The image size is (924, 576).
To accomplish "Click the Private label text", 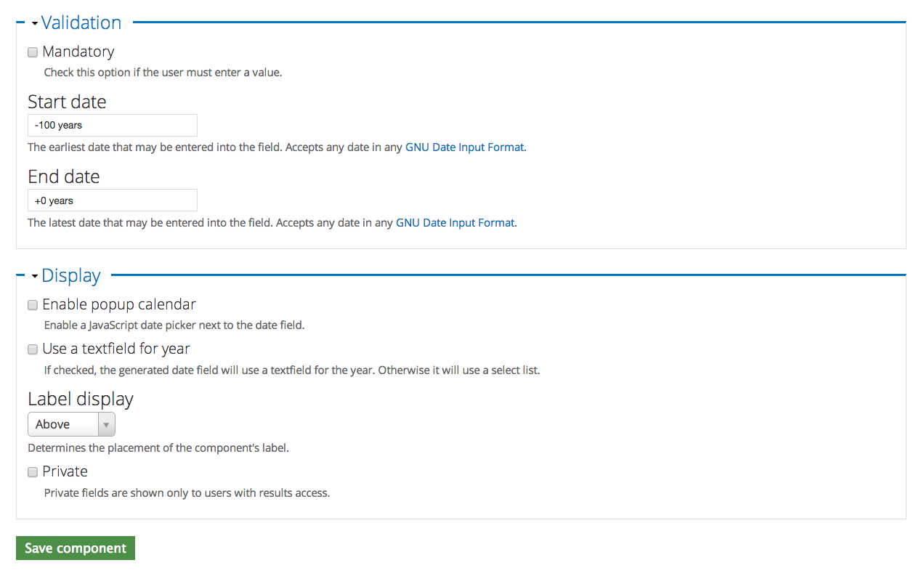I will click(x=65, y=471).
